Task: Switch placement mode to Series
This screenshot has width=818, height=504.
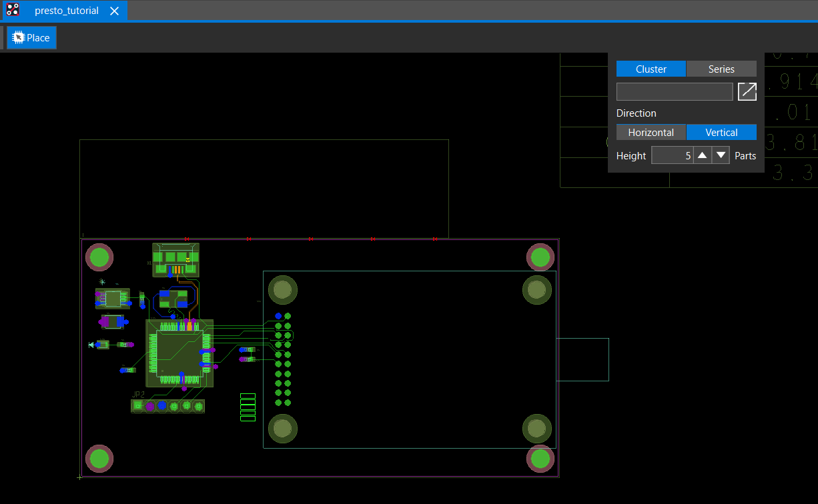Action: coord(721,69)
